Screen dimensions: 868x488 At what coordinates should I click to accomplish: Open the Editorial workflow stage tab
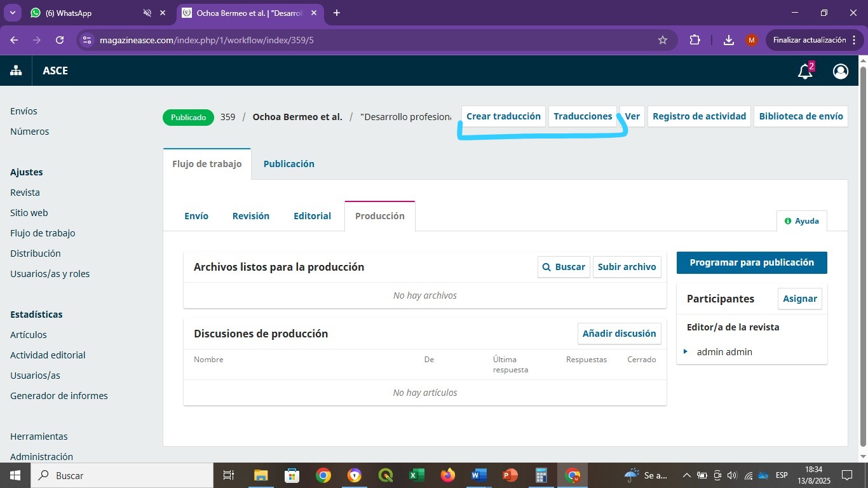pos(312,216)
